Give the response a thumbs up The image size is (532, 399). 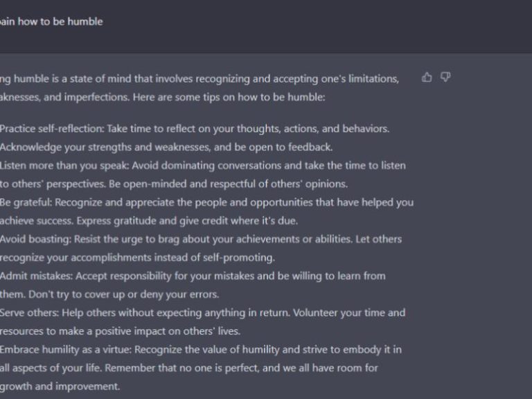pos(427,78)
